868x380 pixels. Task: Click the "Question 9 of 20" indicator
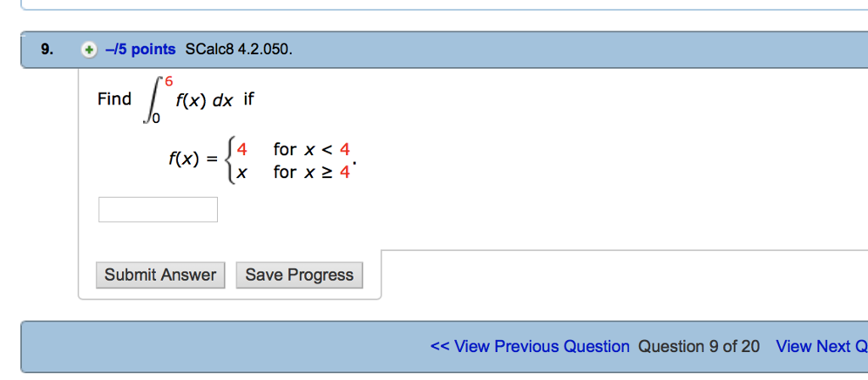point(698,346)
